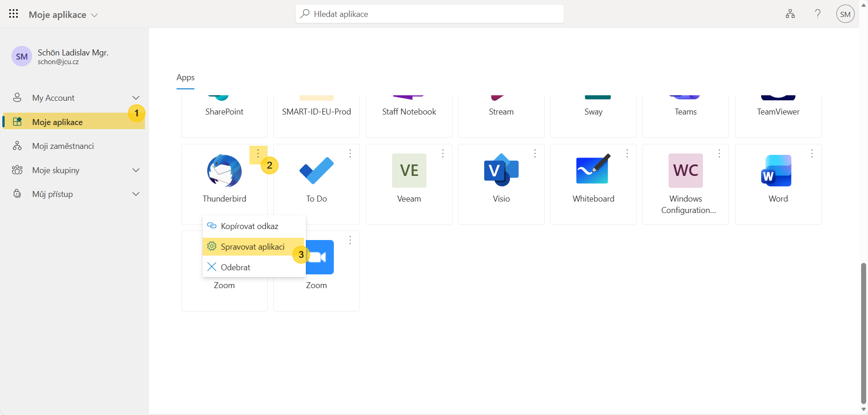Open the Whiteboard app icon
Viewport: 868px width, 415px height.
coord(593,170)
